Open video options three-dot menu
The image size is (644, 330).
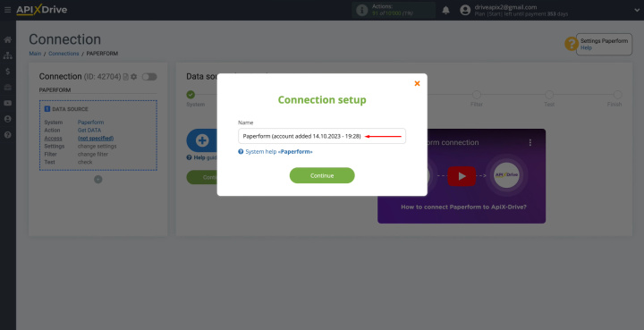pyautogui.click(x=530, y=142)
